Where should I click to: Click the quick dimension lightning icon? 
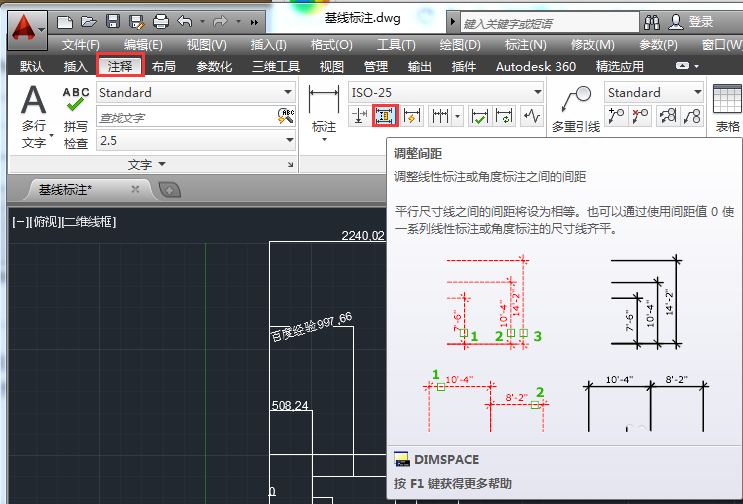(411, 116)
